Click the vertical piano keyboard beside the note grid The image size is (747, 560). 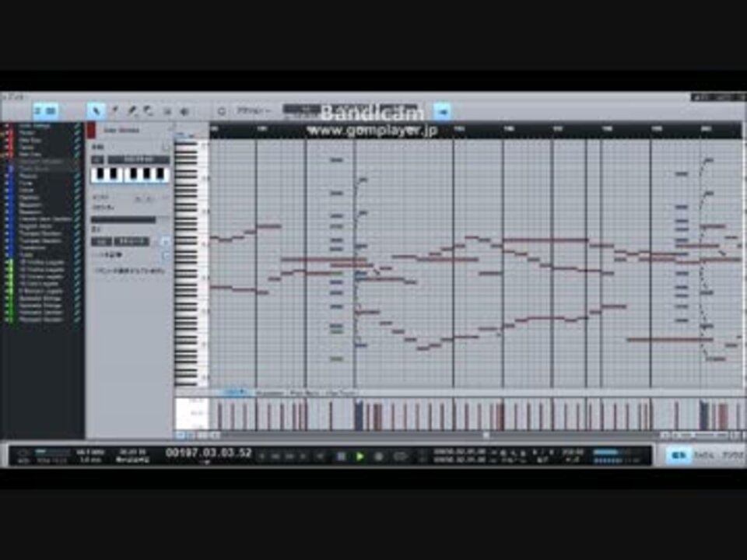coord(191,264)
